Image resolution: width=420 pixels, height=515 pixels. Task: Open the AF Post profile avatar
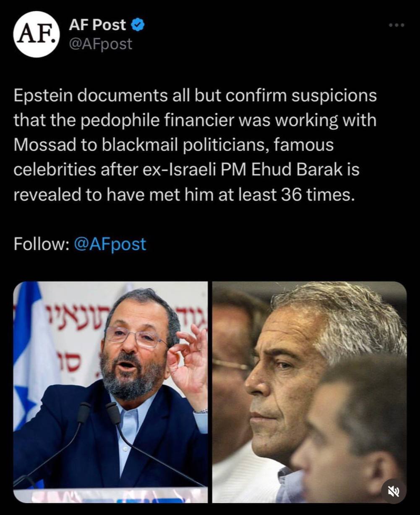point(36,34)
